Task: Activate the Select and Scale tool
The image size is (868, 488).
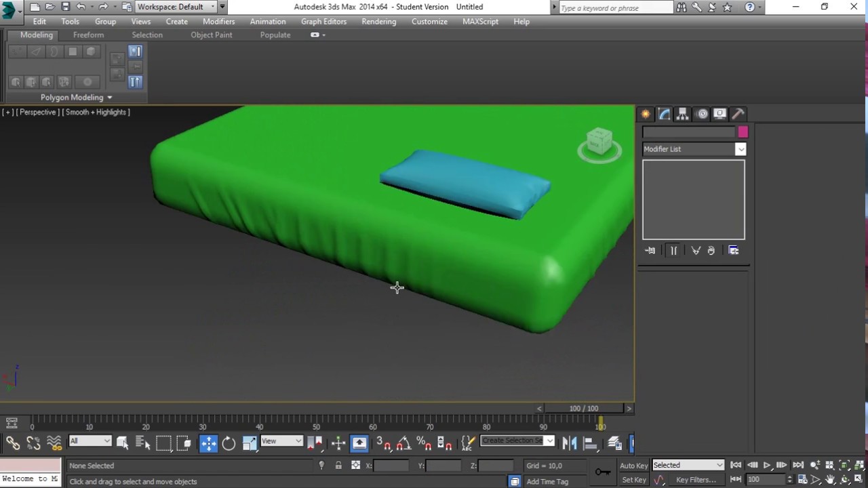Action: [x=250, y=443]
